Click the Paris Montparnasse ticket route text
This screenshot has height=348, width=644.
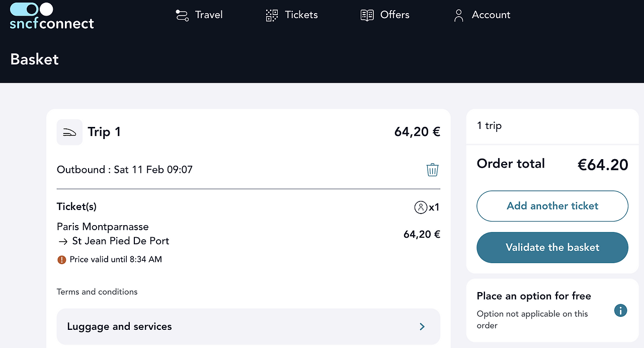tap(103, 227)
